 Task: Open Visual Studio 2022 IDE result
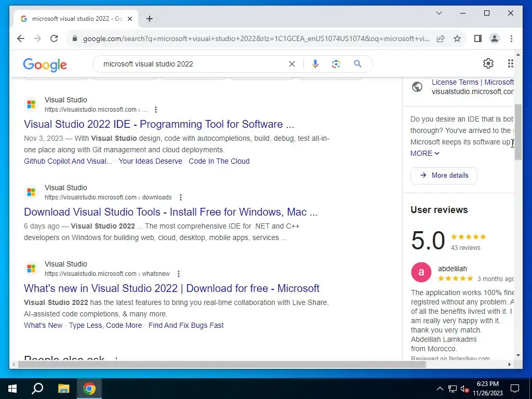[159, 124]
